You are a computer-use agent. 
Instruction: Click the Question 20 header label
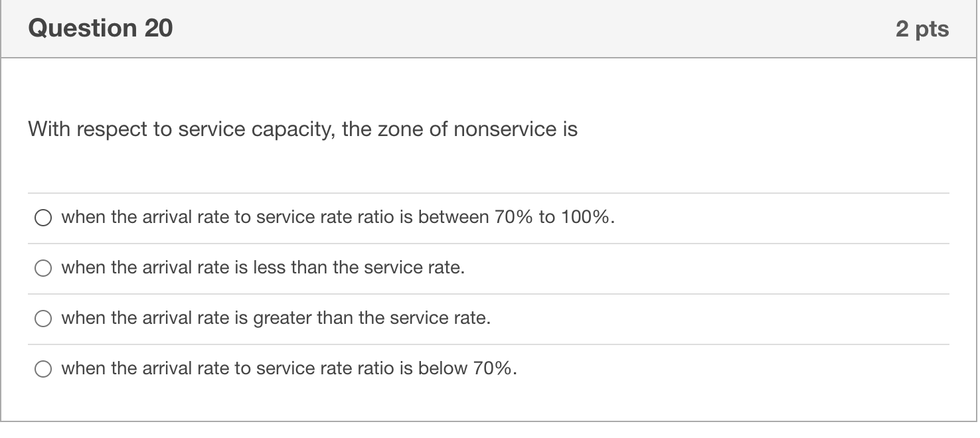click(98, 28)
